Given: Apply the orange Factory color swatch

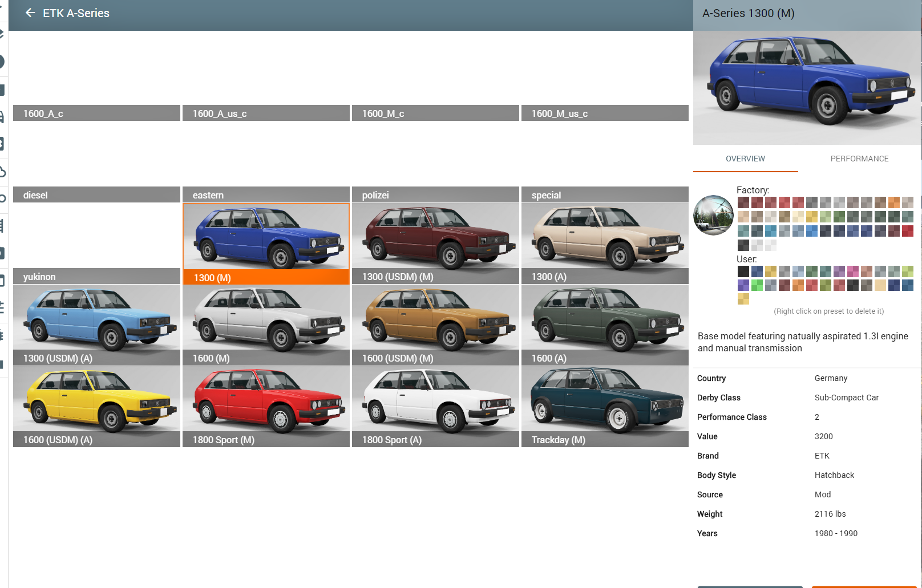Looking at the screenshot, I should click(x=894, y=202).
